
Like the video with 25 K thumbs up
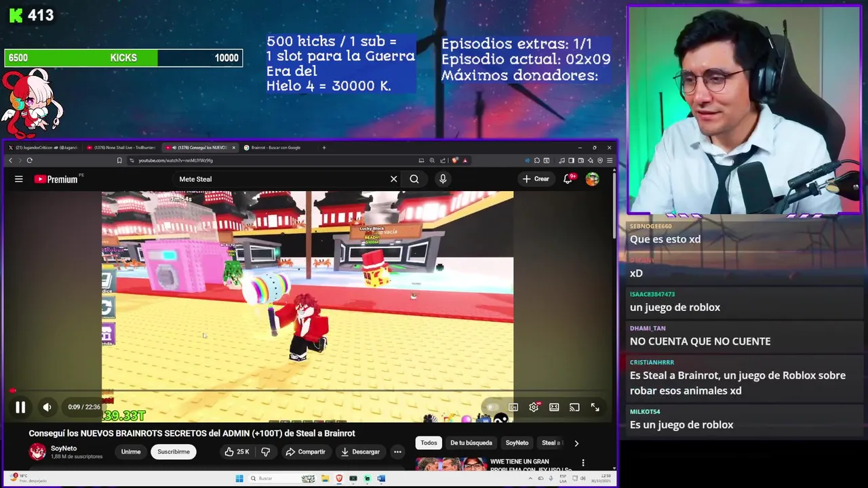click(237, 451)
